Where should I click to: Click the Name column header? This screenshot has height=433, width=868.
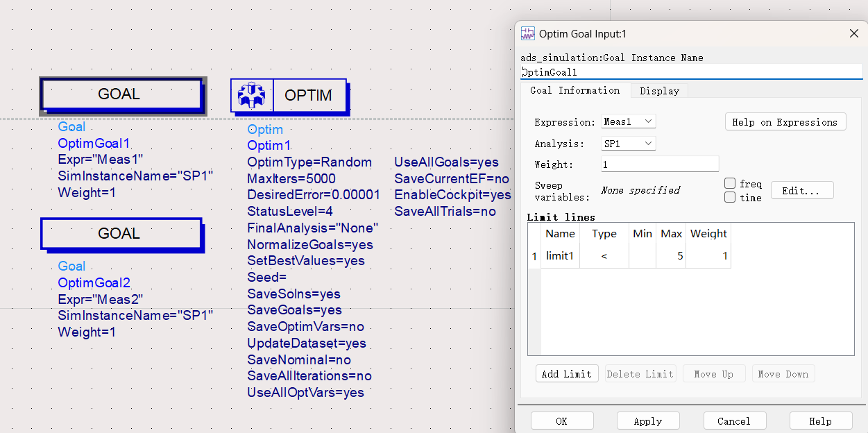click(x=560, y=233)
